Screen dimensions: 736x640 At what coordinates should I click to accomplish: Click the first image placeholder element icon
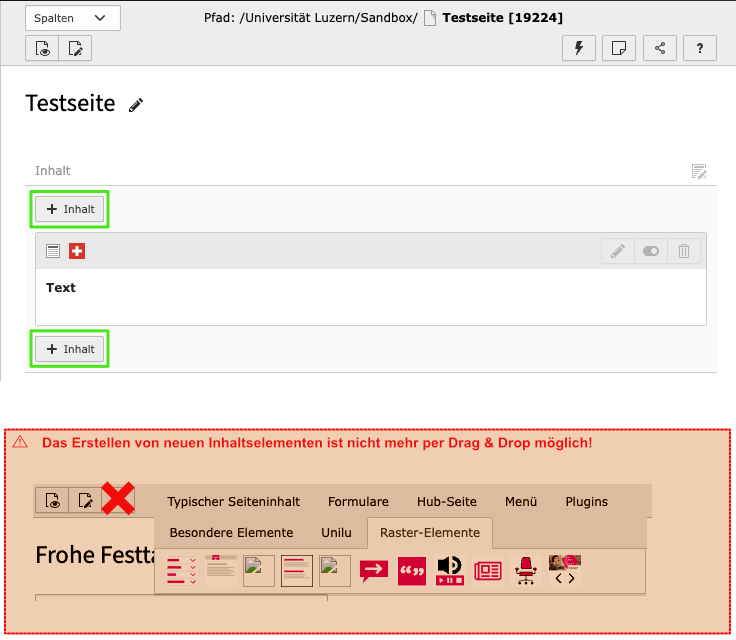tap(259, 571)
